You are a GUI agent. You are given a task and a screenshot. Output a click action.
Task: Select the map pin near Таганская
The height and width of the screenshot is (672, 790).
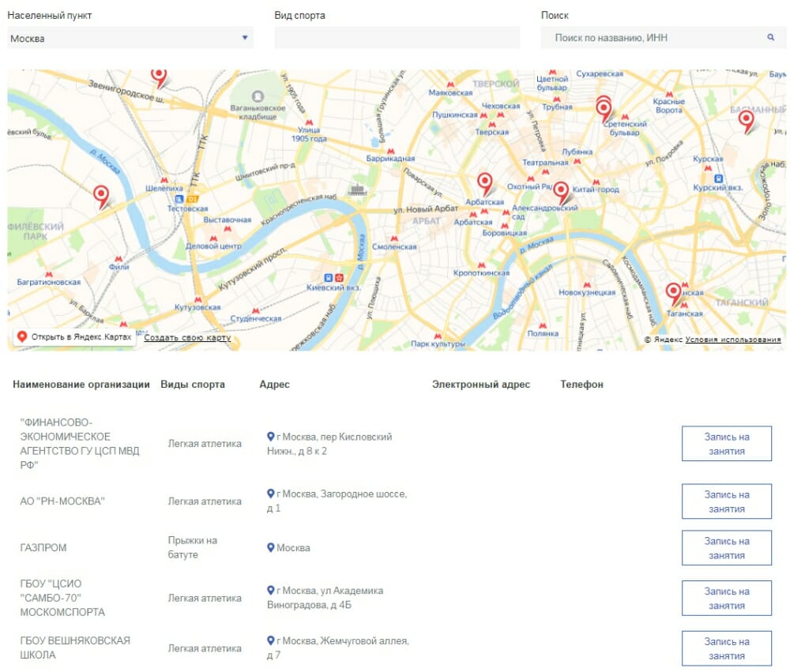coord(673,294)
